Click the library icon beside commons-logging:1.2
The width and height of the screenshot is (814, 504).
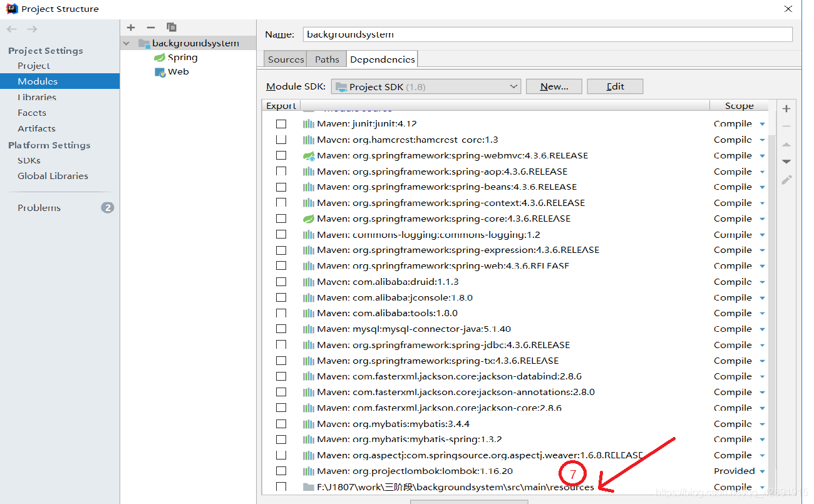coord(309,235)
